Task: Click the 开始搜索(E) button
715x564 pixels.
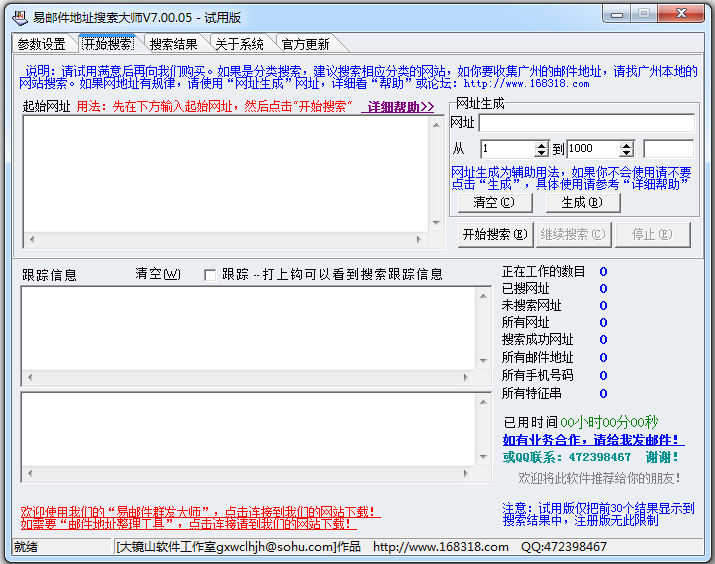Action: pos(494,234)
